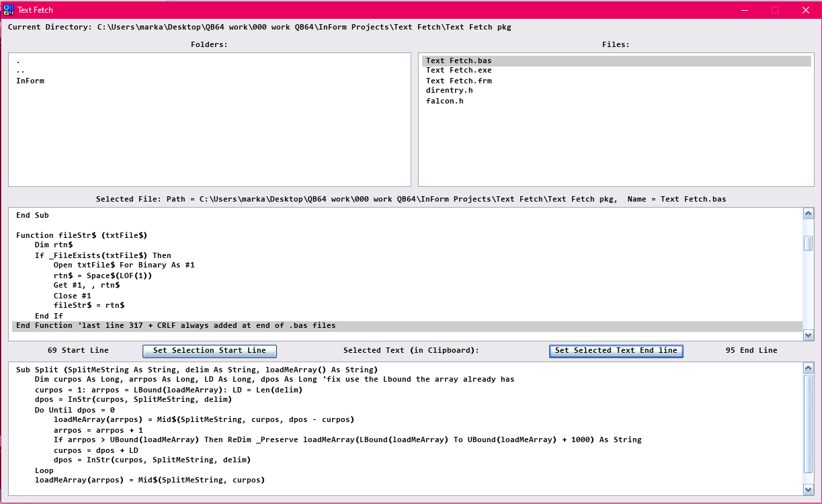Screen dimensions: 822x504
Task: Click scrollbar thumb of selected text pane
Action: coord(809,423)
